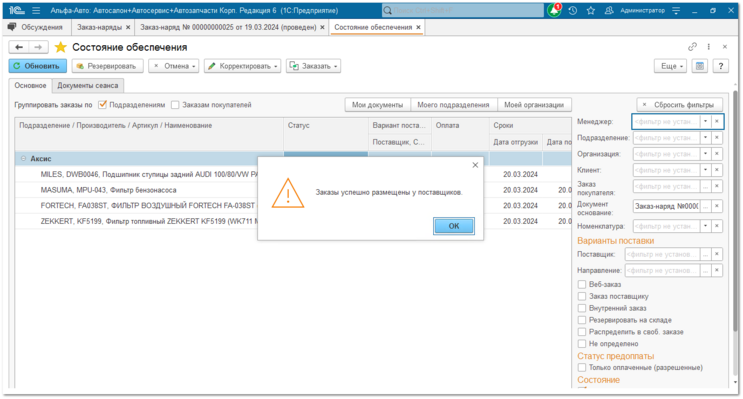Open the service settings lines icon
Image resolution: width=743 pixels, height=399 pixels.
676,10
